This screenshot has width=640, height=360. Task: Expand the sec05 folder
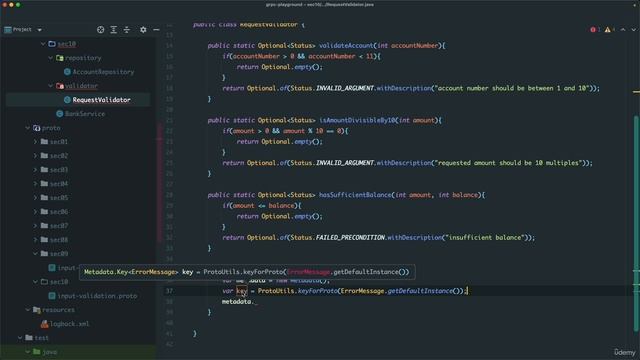click(x=35, y=198)
